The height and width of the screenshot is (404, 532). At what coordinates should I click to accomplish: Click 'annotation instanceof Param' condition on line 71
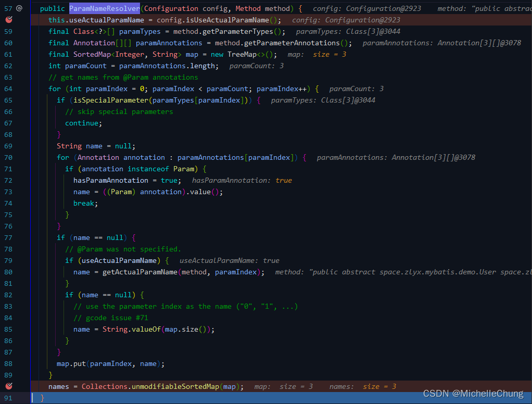point(138,169)
